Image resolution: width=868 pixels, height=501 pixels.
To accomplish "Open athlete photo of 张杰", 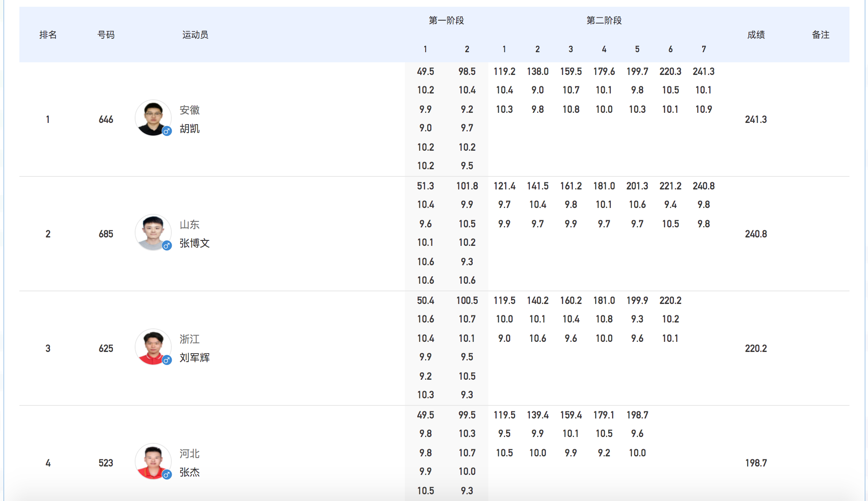I will tap(152, 461).
